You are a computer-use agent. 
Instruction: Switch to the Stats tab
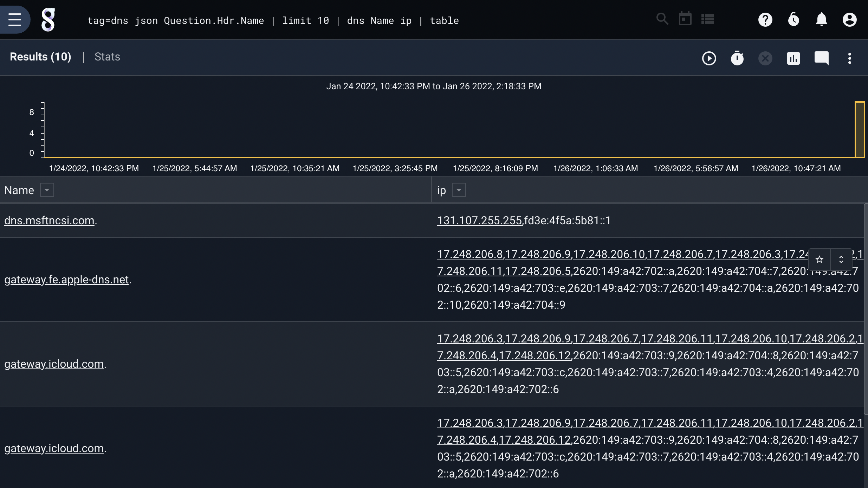pos(107,57)
